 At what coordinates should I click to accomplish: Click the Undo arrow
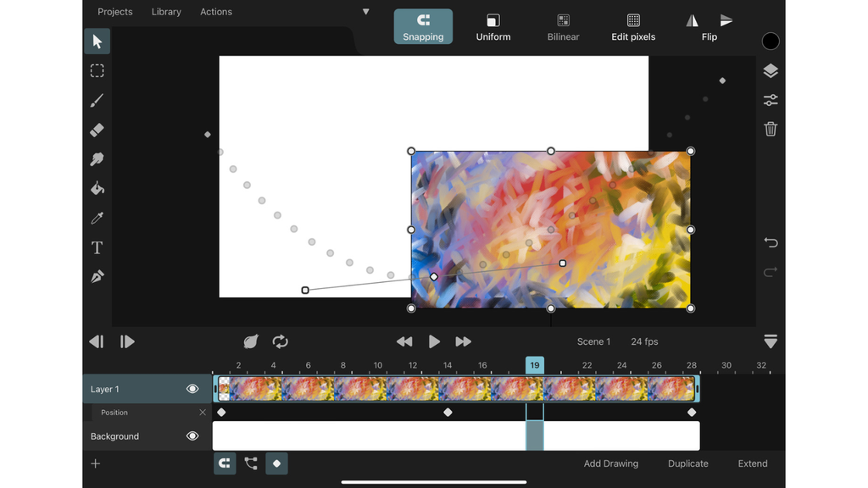pyautogui.click(x=771, y=242)
